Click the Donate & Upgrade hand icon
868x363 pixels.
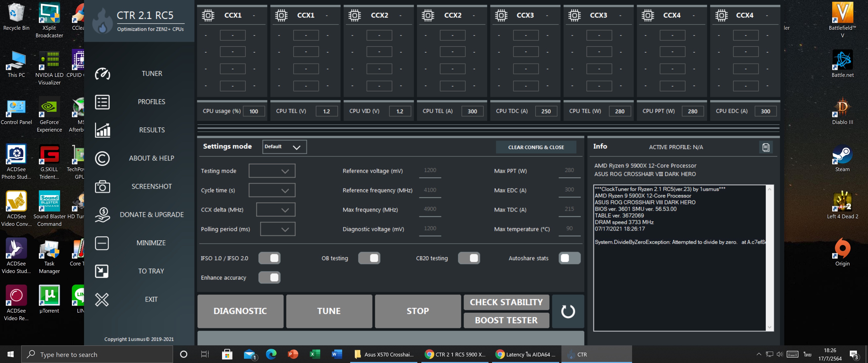tap(102, 215)
